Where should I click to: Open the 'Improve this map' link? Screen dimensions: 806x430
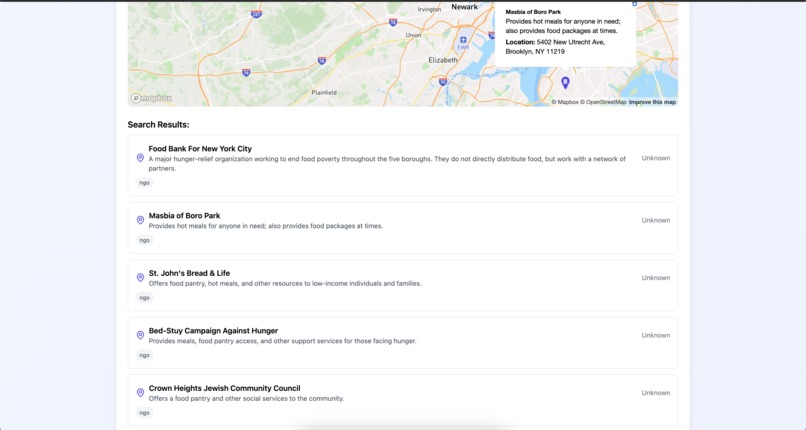[x=652, y=102]
